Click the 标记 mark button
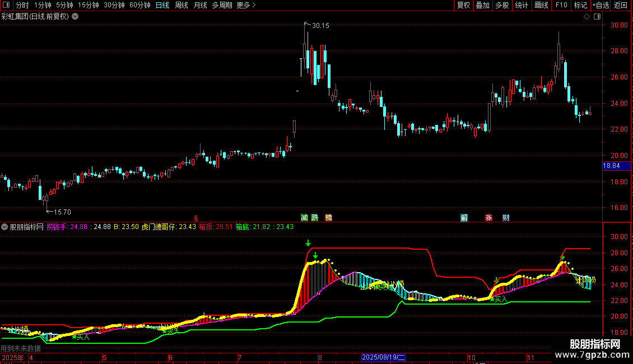633x364 pixels. click(x=580, y=5)
